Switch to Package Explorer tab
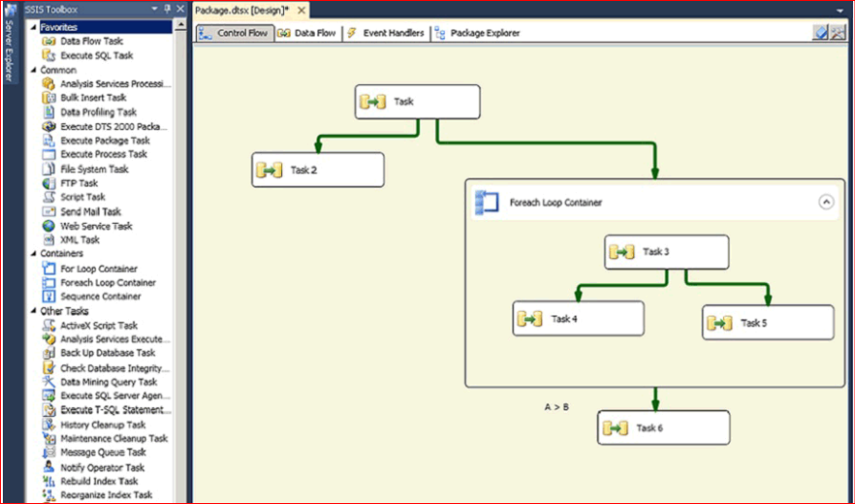Viewport: 855px width, 504px height. 477,33
